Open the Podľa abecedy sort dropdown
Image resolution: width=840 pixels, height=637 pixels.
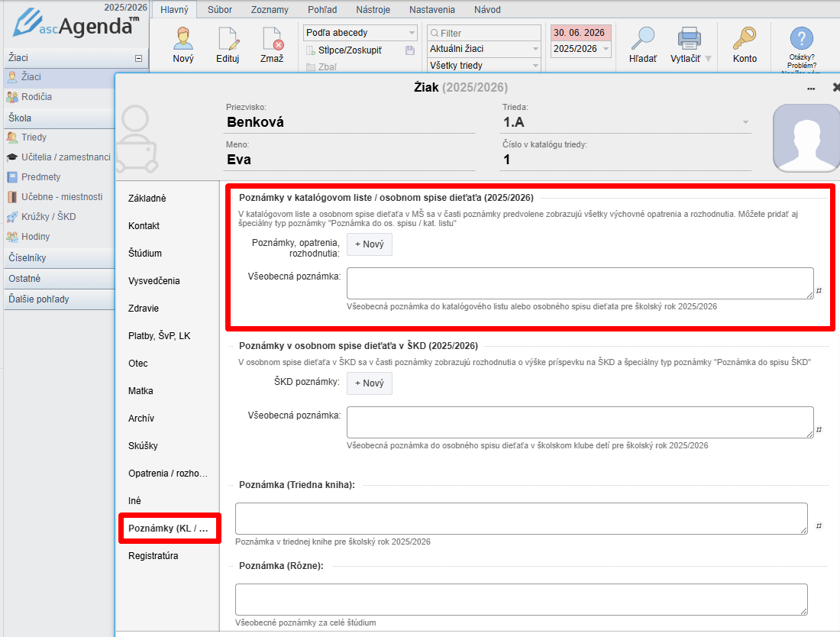(x=360, y=33)
